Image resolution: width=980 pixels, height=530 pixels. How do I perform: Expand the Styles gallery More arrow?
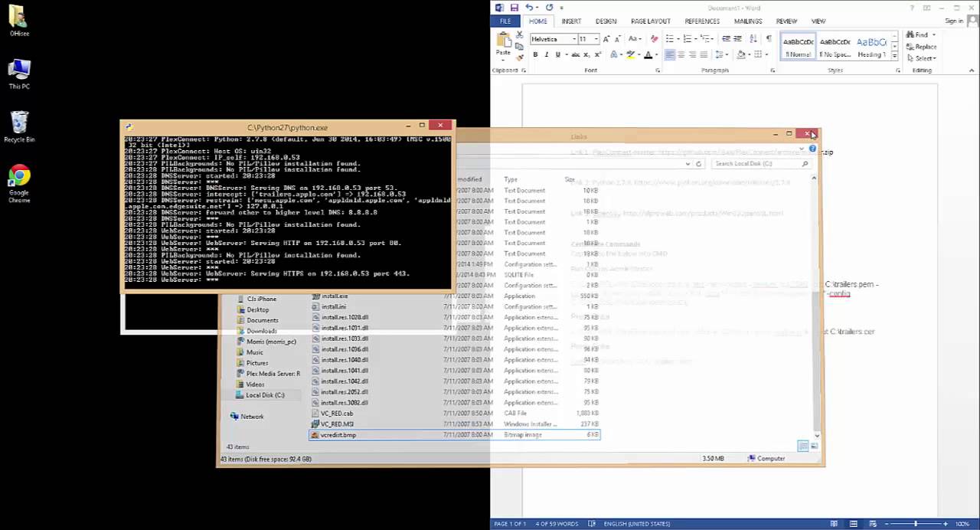894,57
